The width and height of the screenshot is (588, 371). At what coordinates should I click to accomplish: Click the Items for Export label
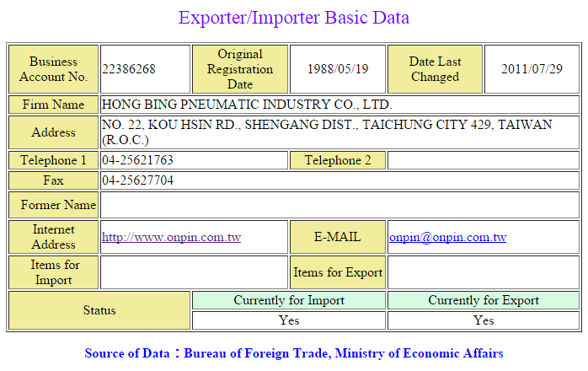pos(338,272)
